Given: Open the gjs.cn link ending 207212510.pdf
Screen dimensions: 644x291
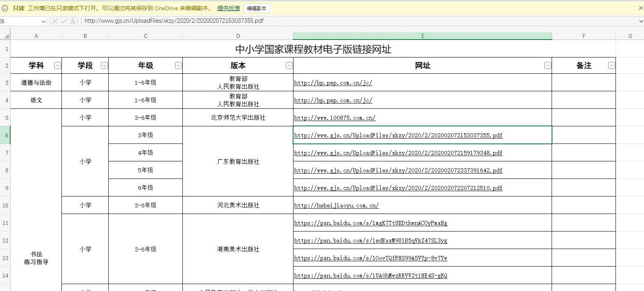Looking at the screenshot, I should (398, 188).
